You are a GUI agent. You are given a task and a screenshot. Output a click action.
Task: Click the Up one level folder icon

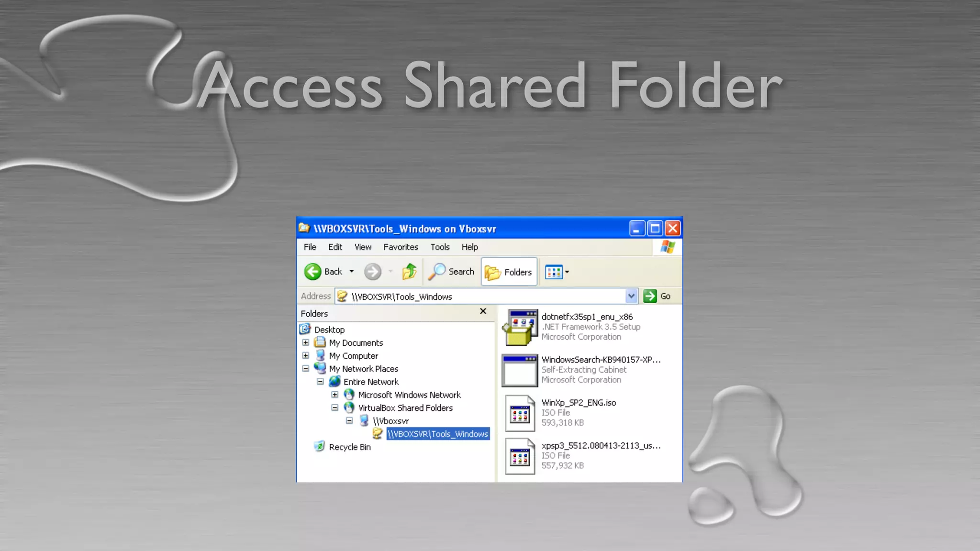[x=410, y=272]
